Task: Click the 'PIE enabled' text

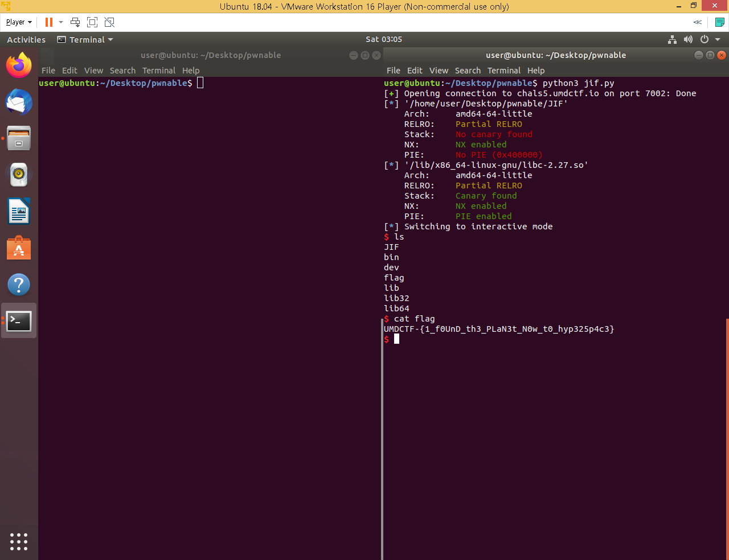Action: [x=484, y=216]
